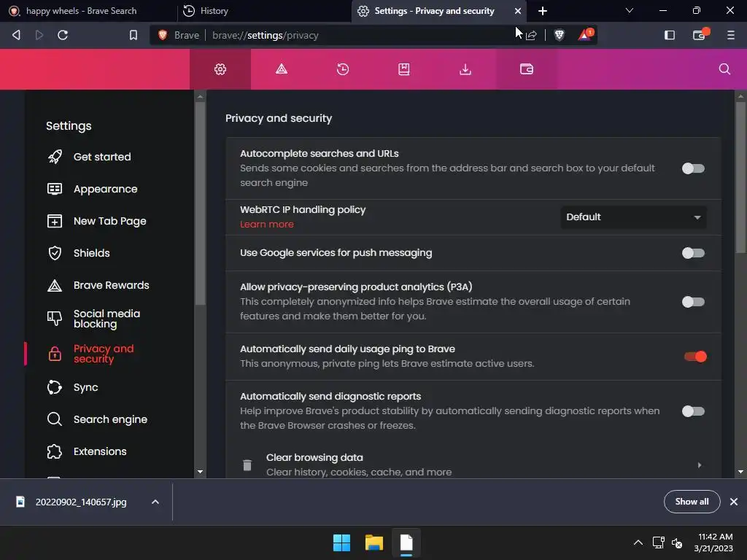
Task: Open File Explorer from taskbar
Action: 374,542
